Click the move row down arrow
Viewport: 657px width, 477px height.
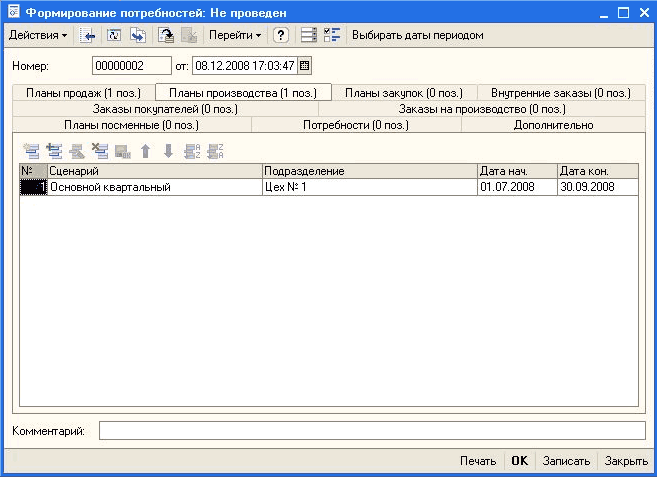coord(168,151)
